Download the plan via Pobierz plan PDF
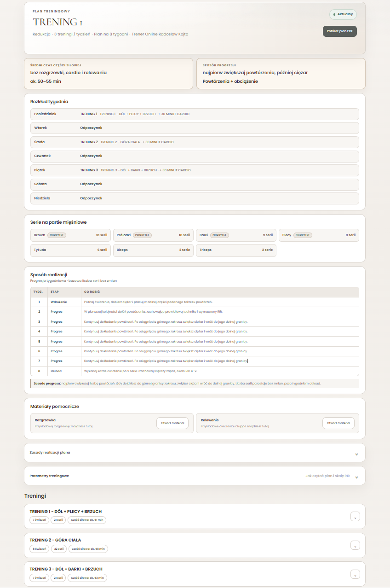This screenshot has width=390, height=588. (340, 31)
